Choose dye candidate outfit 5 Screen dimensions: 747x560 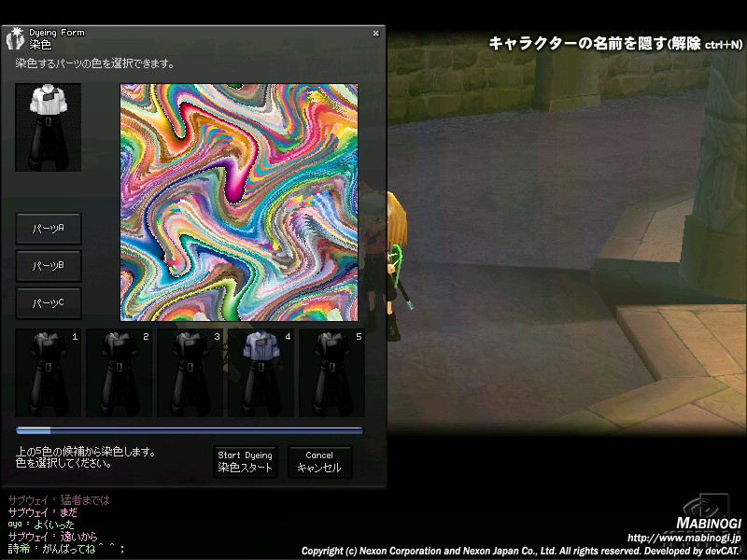331,372
